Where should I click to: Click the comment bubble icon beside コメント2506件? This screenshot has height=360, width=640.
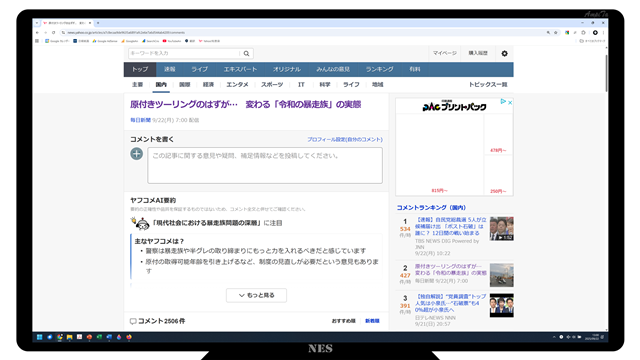click(133, 321)
